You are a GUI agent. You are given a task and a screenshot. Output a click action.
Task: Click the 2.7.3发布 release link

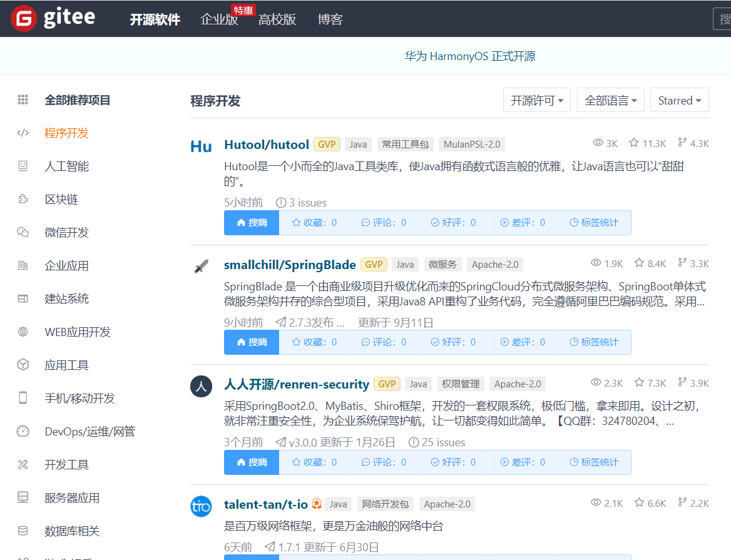click(x=310, y=322)
